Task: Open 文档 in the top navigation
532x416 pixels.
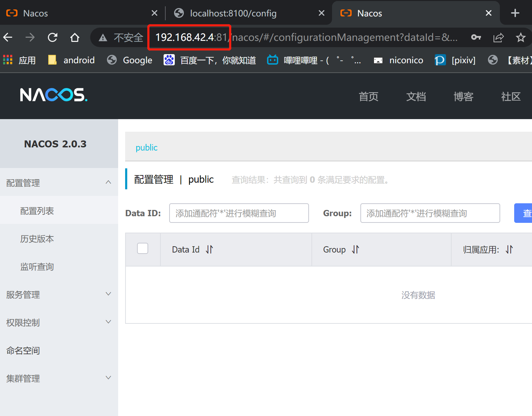Action: [x=416, y=96]
